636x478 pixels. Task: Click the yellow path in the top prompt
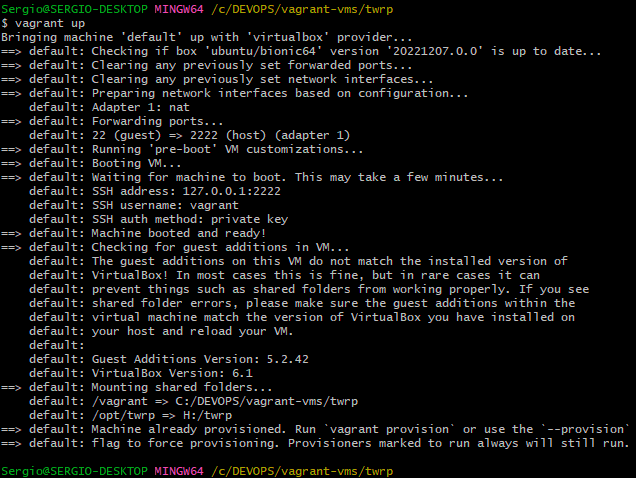[302, 9]
